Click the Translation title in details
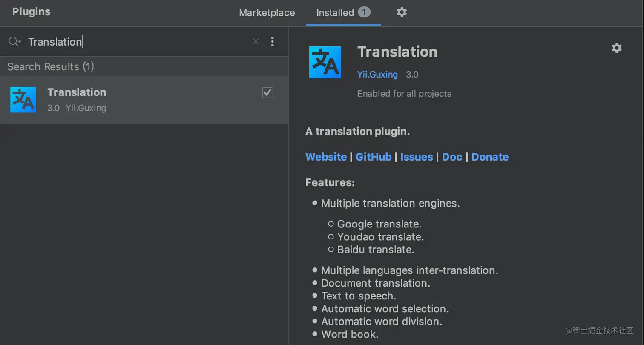644x345 pixels. coord(397,52)
